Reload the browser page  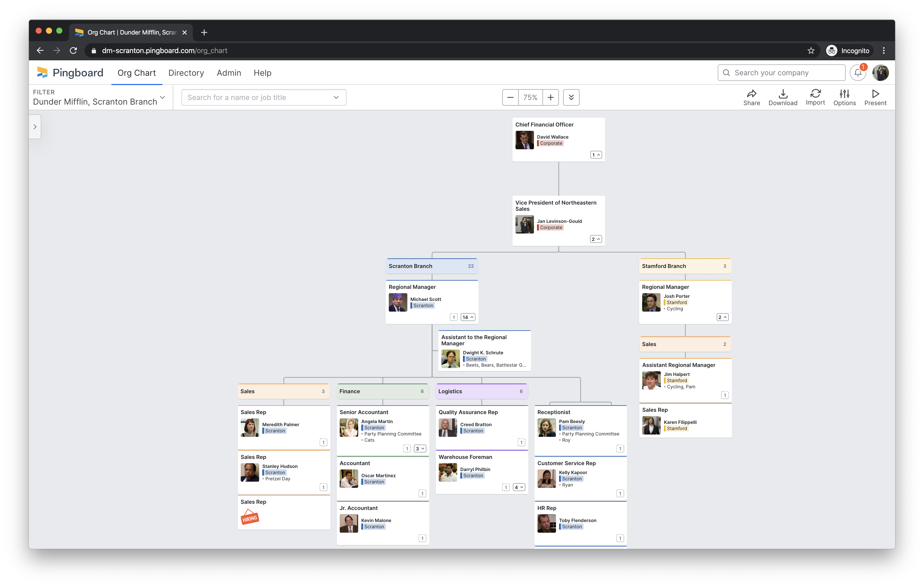point(73,51)
